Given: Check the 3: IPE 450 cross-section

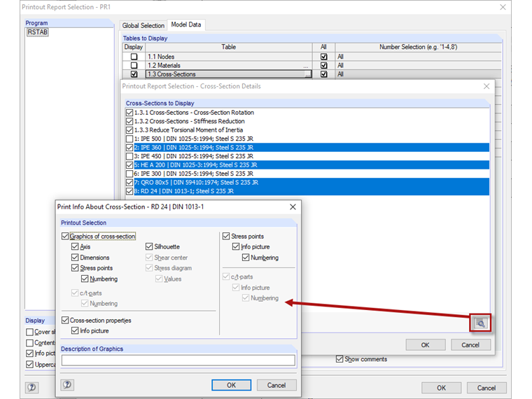Looking at the screenshot, I should click(129, 156).
